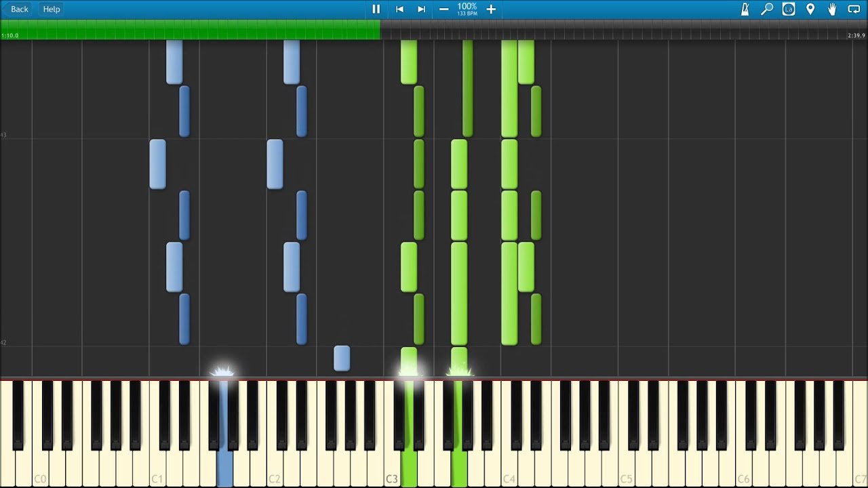Decrease tempo with the minus button

point(443,9)
